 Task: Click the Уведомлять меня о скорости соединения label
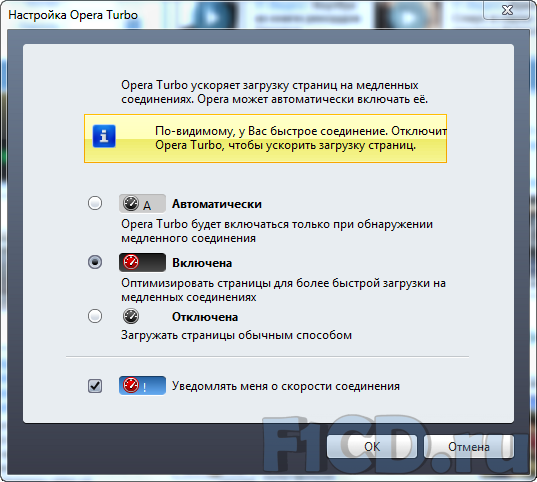pyautogui.click(x=286, y=386)
